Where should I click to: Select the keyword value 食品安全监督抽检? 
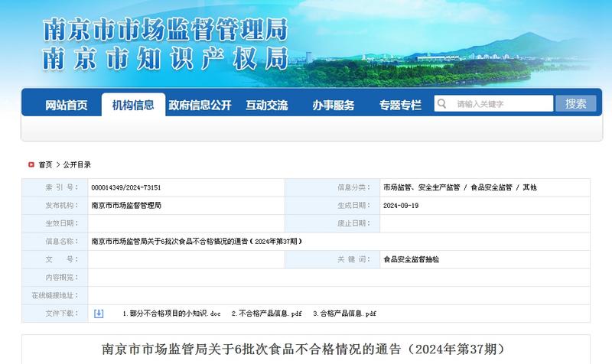411,259
